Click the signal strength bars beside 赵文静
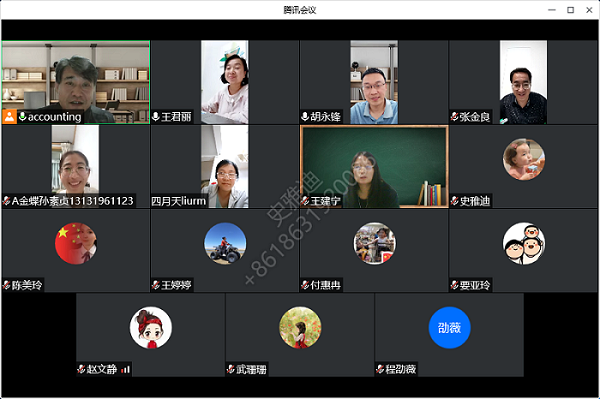600x399 pixels. click(125, 370)
